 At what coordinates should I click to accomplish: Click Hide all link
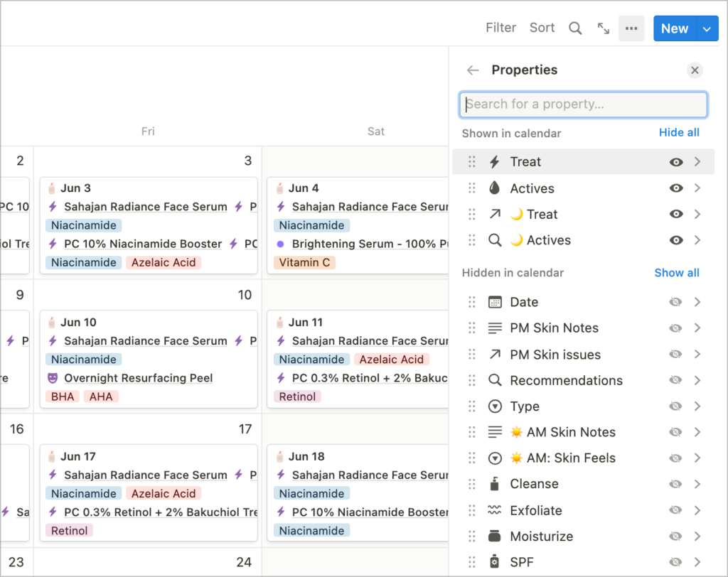(x=679, y=133)
